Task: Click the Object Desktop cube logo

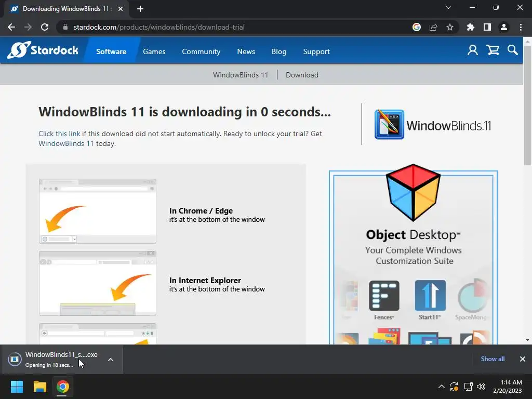Action: tap(413, 192)
